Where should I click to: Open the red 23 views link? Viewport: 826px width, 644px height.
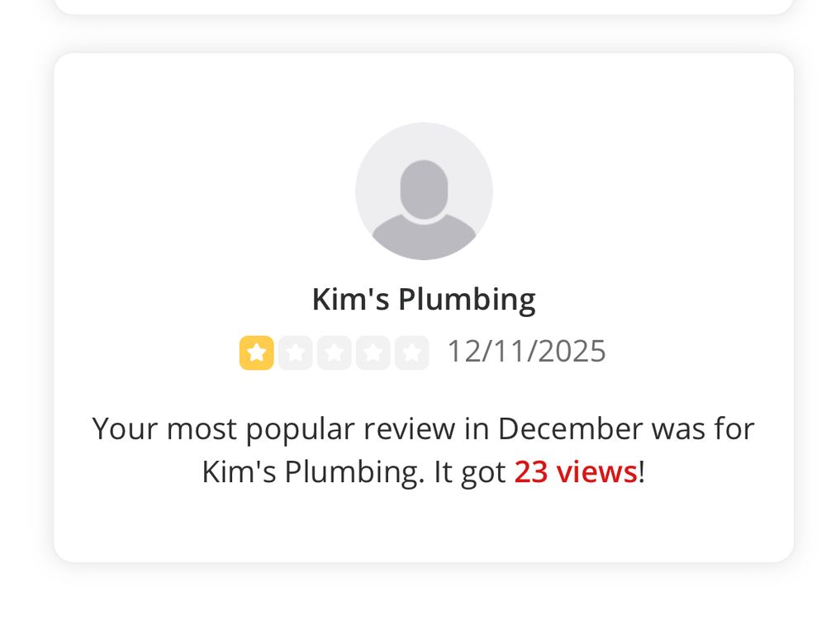575,471
